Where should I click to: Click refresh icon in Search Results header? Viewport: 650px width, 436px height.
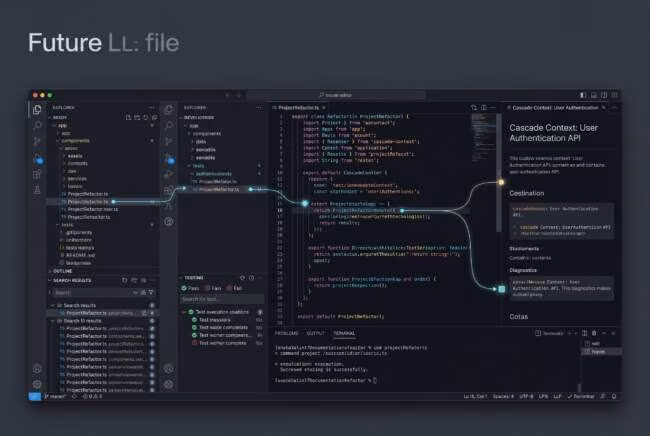click(124, 281)
